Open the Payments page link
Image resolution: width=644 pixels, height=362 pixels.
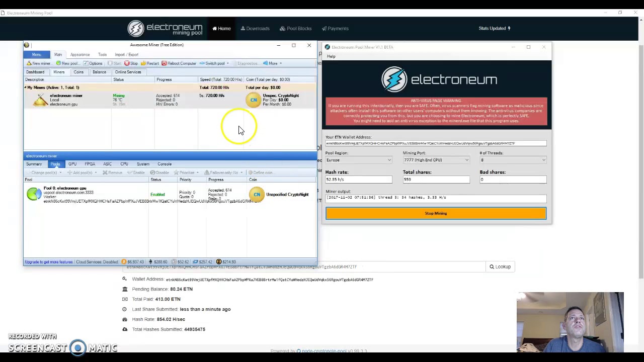pyautogui.click(x=335, y=29)
